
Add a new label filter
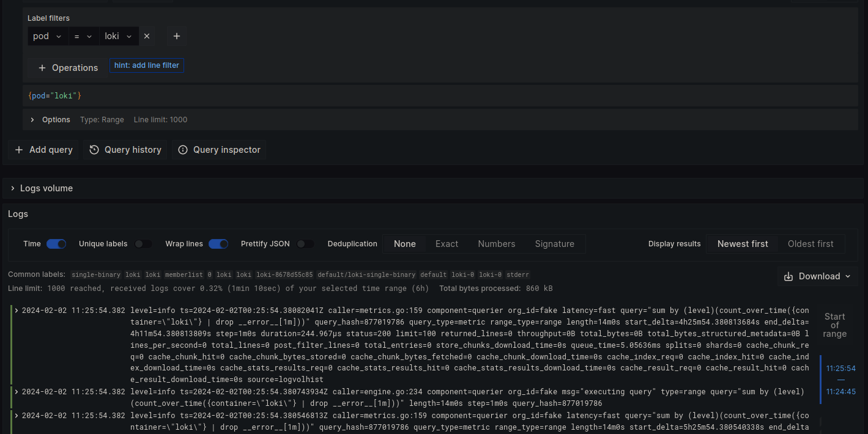coord(177,36)
